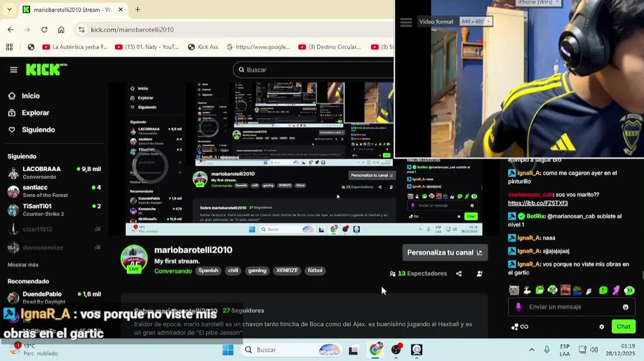Click the Enviar un mensaje chat input
The height and width of the screenshot is (361, 644).
572,307
